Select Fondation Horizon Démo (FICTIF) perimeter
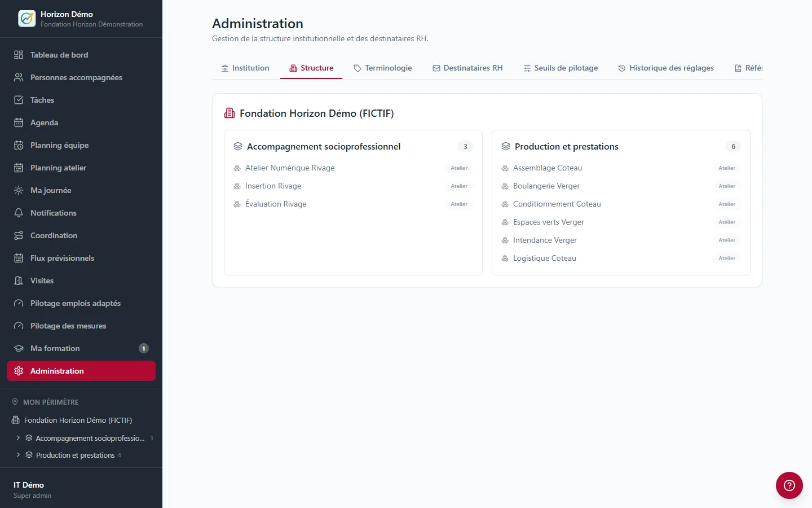Screen dimensions: 812x508 (x=78, y=420)
